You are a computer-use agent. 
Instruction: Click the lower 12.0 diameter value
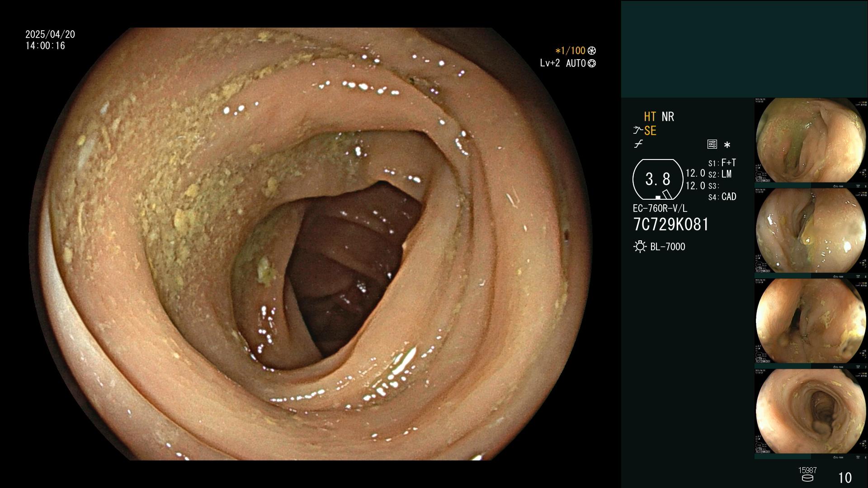pyautogui.click(x=695, y=186)
